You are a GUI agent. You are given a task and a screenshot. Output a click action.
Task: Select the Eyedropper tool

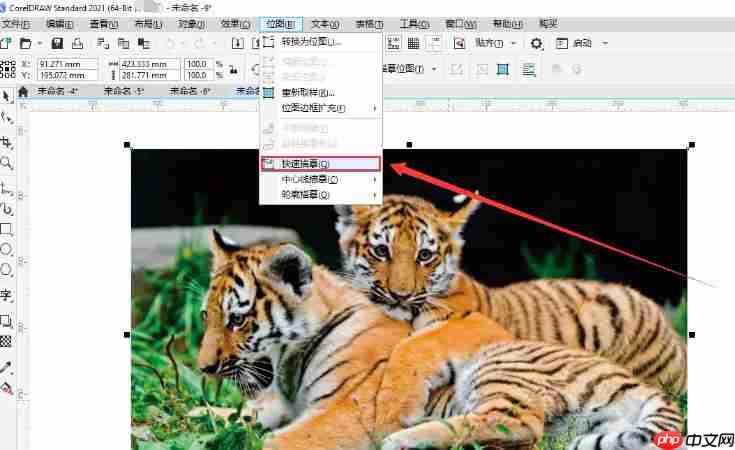point(6,367)
